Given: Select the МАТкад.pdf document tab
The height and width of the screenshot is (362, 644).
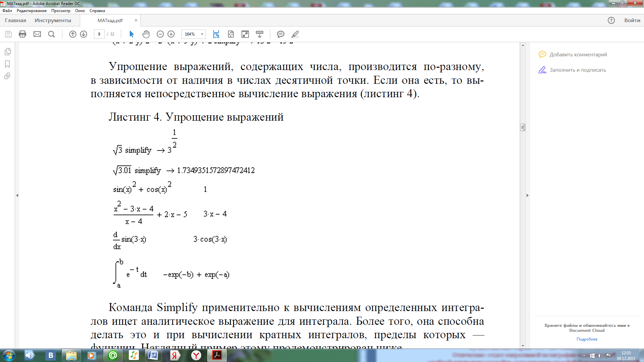Looking at the screenshot, I should pos(110,20).
